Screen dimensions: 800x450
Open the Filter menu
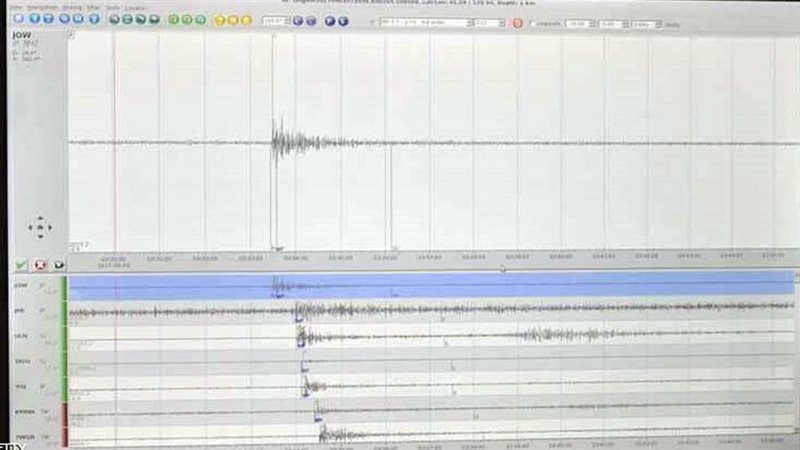[93, 7]
